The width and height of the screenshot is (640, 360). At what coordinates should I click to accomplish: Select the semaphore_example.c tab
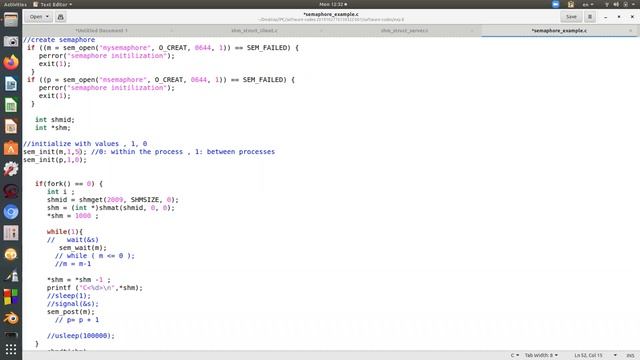[x=559, y=31]
